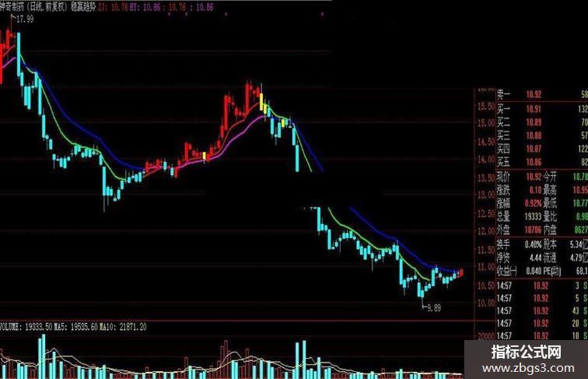This screenshot has width=588, height=379.
Task: Click the 流通 label
Action: click(x=550, y=258)
